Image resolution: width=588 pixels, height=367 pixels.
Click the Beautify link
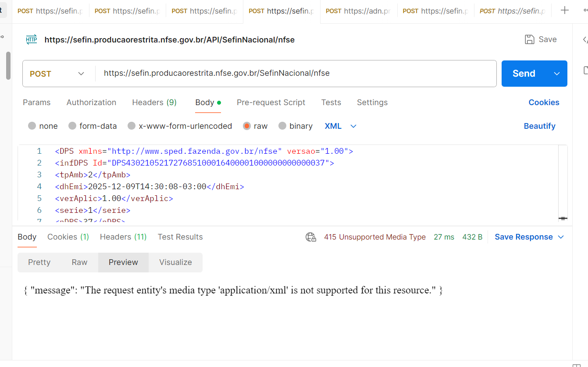(x=539, y=126)
